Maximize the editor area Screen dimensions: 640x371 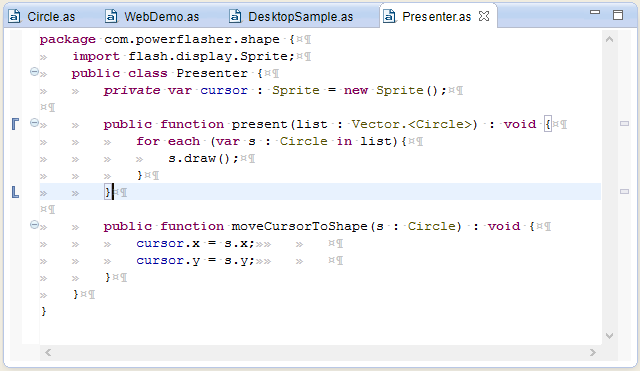pyautogui.click(x=618, y=15)
